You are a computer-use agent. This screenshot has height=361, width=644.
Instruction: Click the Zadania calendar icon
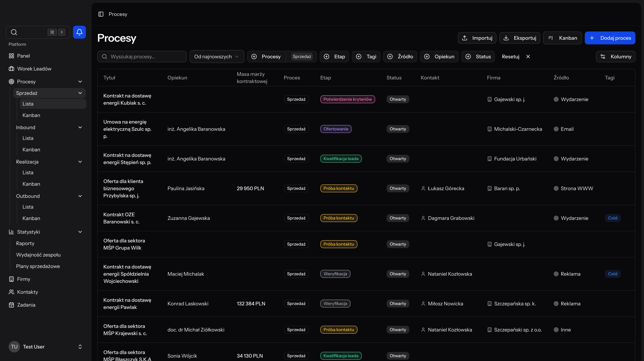[x=11, y=305]
